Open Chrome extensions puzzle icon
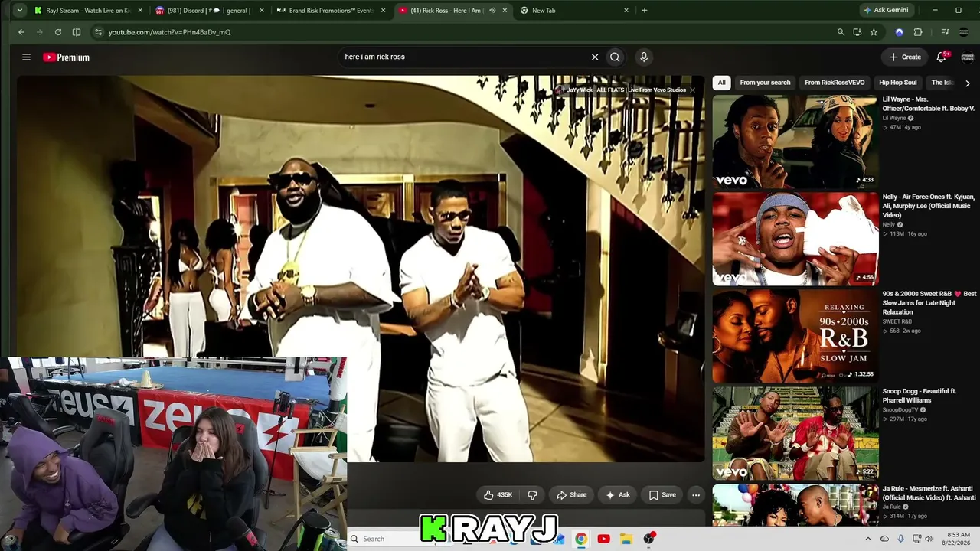 pyautogui.click(x=918, y=32)
